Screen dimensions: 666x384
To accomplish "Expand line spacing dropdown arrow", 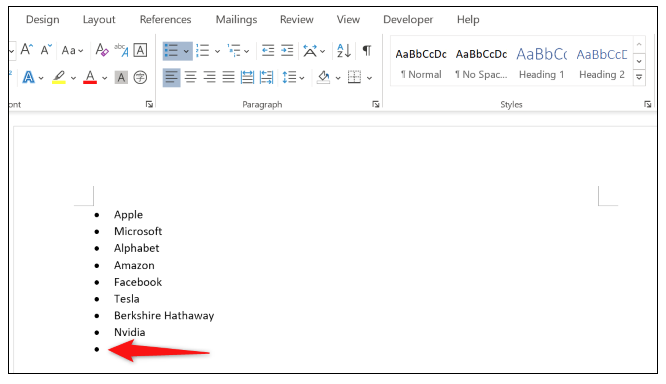I will click(x=302, y=78).
